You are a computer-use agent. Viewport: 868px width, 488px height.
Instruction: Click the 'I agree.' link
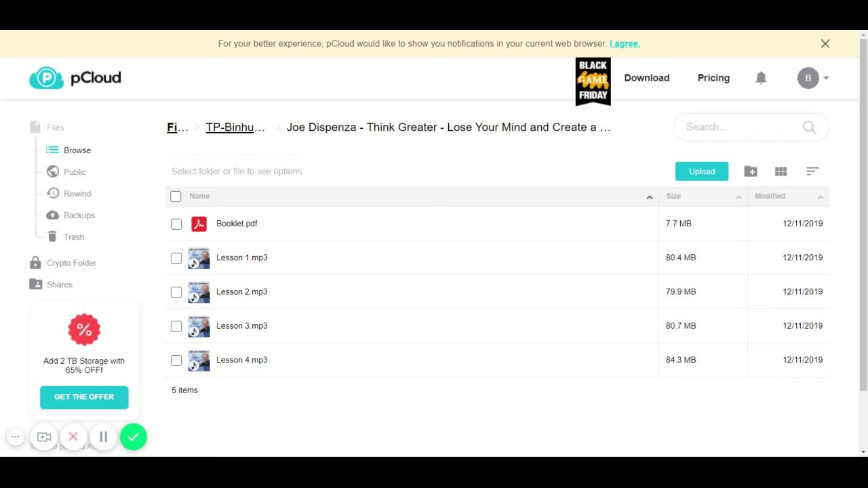625,43
